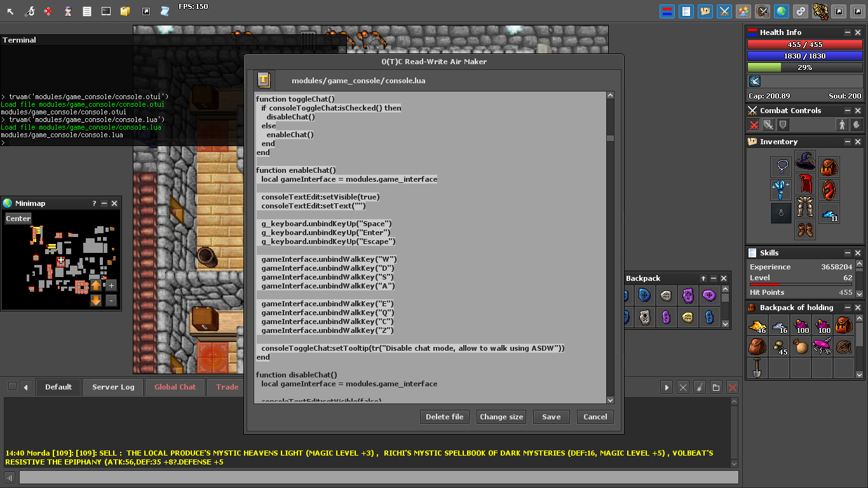Viewport: 868px width, 488px height.
Task: Switch to the Server Log tab
Action: click(x=113, y=387)
